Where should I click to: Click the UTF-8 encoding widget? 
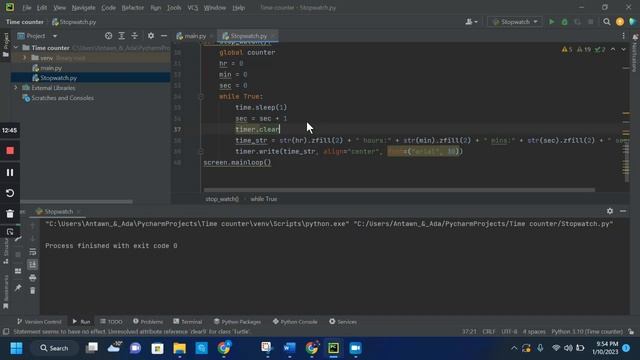click(509, 332)
